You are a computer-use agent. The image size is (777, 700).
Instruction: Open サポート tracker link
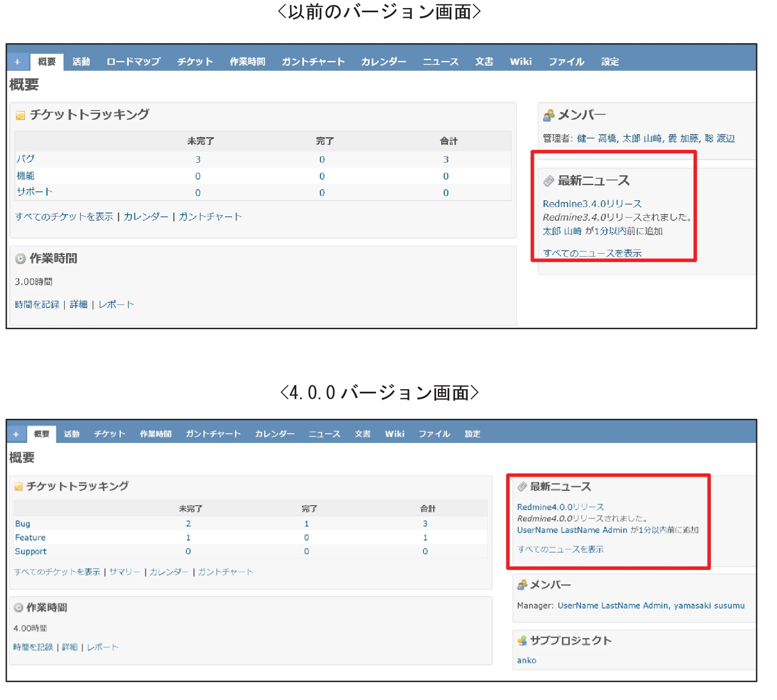[34, 192]
